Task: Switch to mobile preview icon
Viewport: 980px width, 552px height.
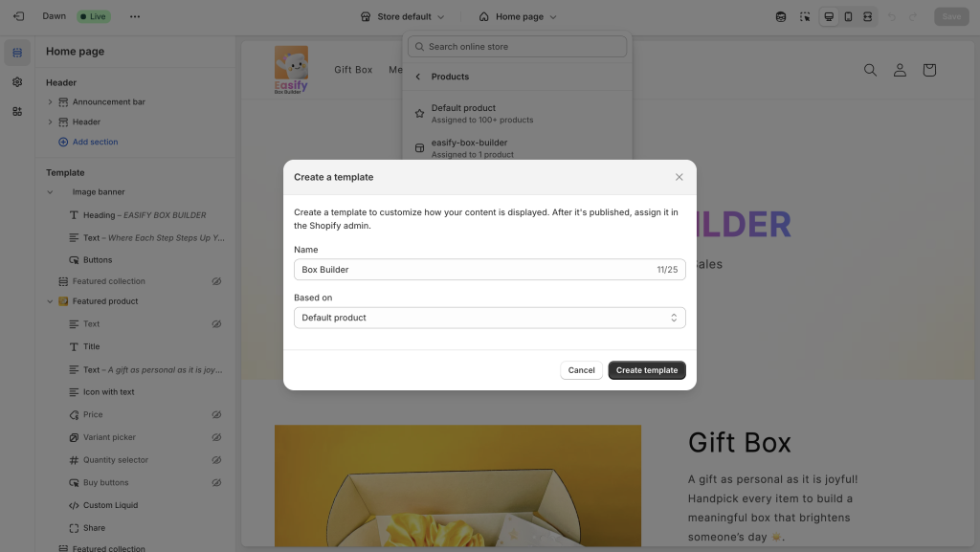Action: pyautogui.click(x=848, y=17)
